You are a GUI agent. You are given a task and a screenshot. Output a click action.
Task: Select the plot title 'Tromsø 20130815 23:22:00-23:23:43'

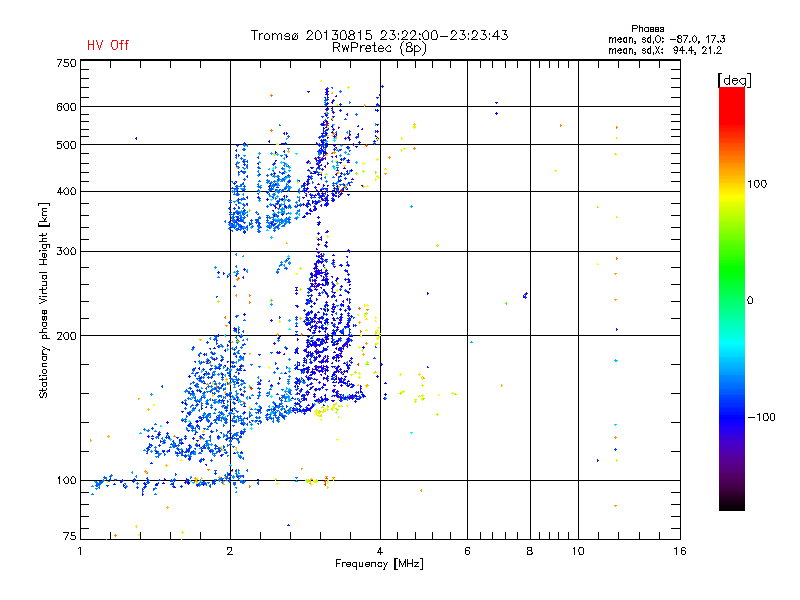point(380,35)
